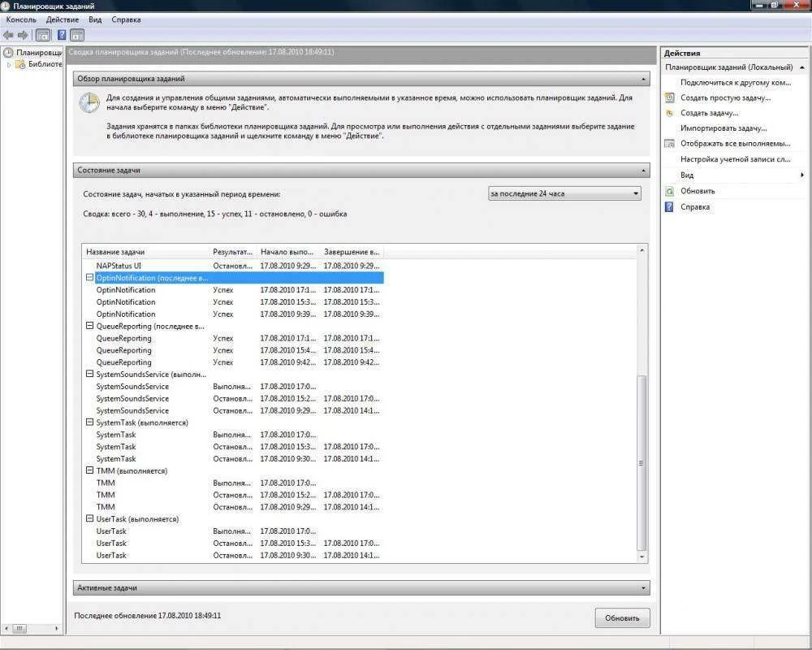Image resolution: width=812 pixels, height=650 pixels.
Task: Sort by Название задачи column header
Action: (x=145, y=252)
